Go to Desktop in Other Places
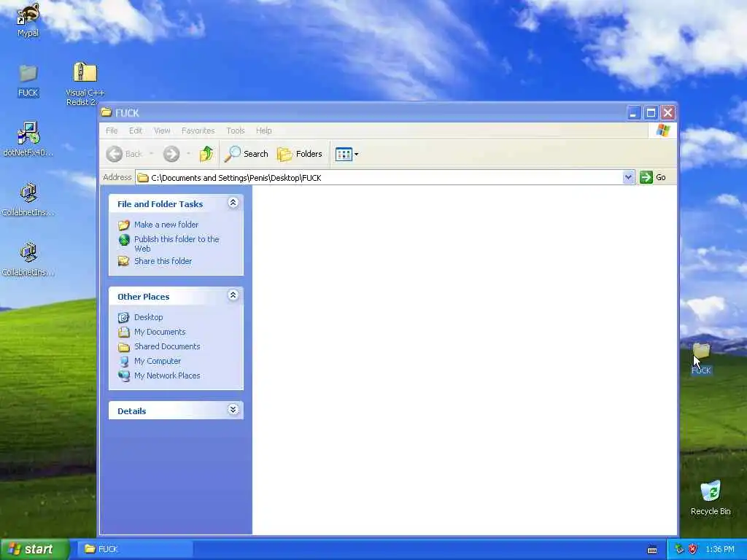Screen dimensions: 747x560 coord(148,317)
